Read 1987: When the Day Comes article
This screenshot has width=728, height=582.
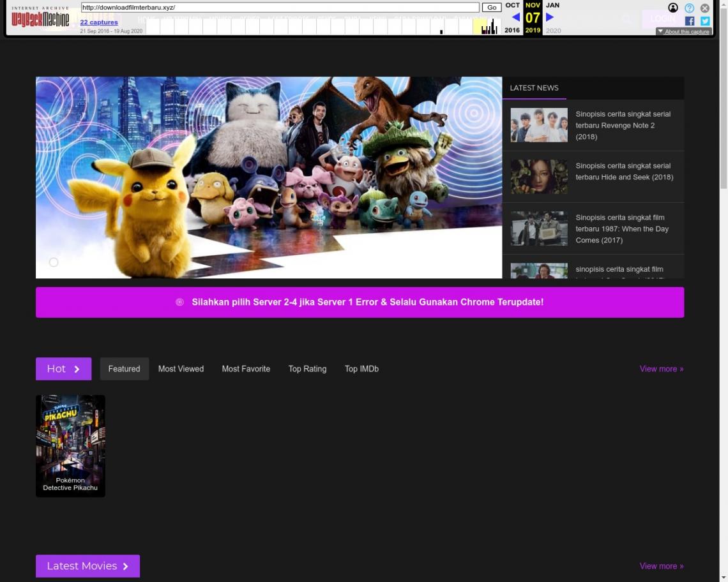622,229
